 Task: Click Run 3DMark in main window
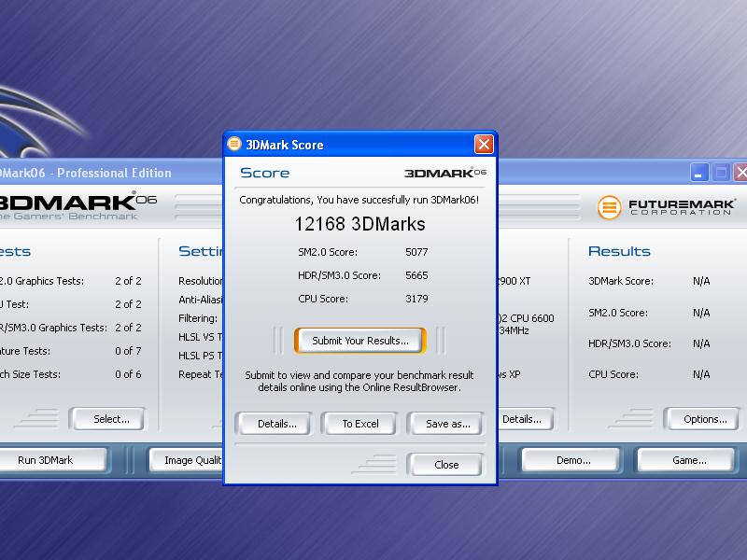click(52, 460)
